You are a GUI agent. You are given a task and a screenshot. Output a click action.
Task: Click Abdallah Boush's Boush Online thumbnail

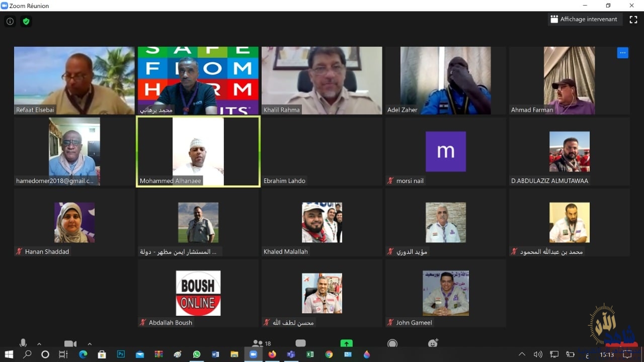point(198,293)
